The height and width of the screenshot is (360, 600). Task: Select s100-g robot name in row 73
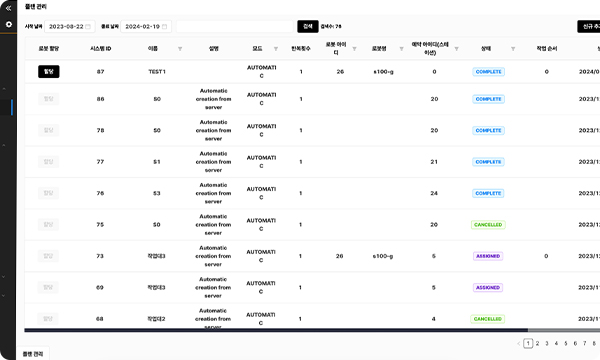pyautogui.click(x=383, y=256)
